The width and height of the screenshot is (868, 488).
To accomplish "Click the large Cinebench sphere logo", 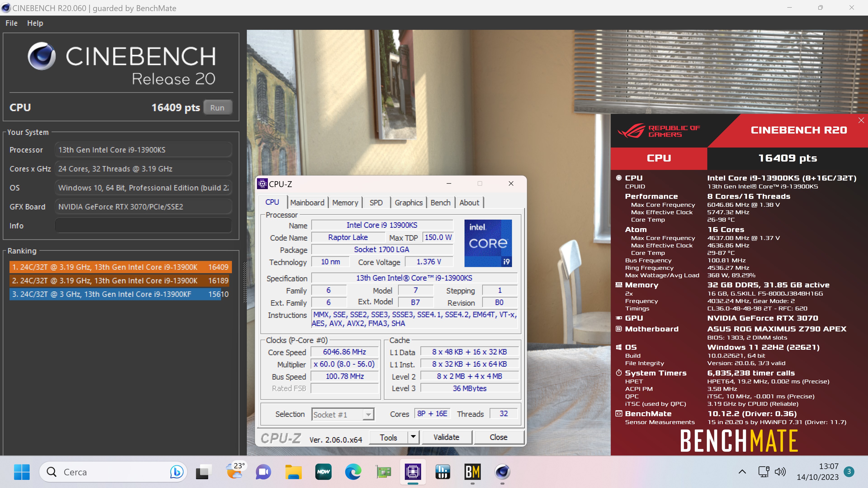I will [x=41, y=56].
